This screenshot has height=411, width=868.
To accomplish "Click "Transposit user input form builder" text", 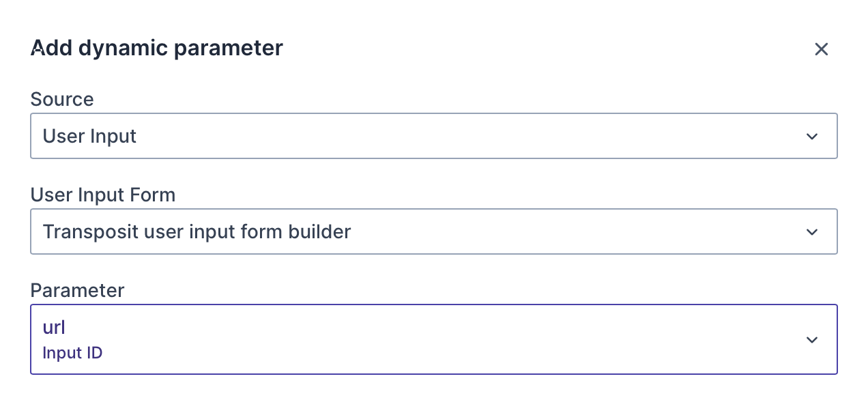I will click(x=197, y=232).
